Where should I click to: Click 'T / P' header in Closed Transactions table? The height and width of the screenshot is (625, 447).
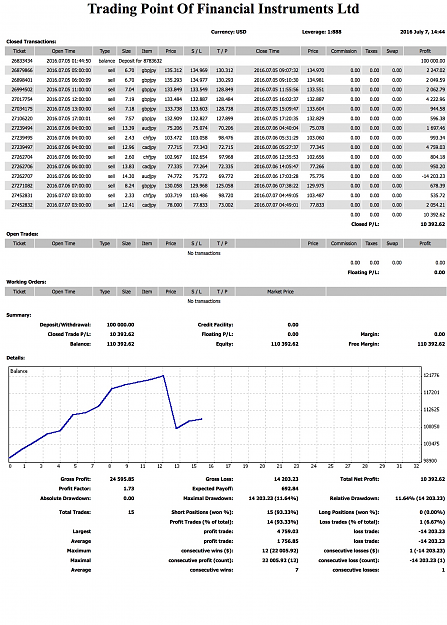[222, 51]
